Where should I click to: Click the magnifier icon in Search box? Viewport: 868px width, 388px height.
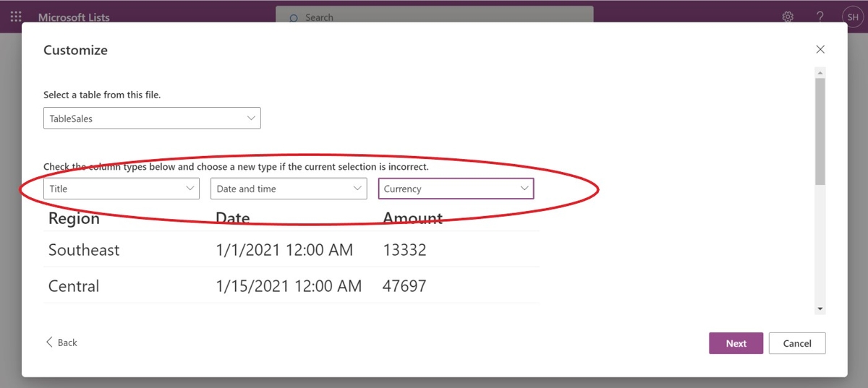pos(294,18)
